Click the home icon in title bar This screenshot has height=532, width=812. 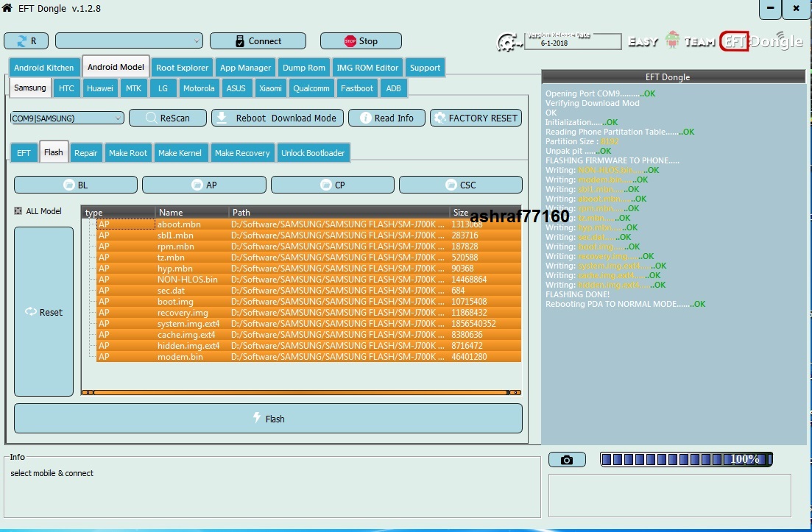click(7, 8)
